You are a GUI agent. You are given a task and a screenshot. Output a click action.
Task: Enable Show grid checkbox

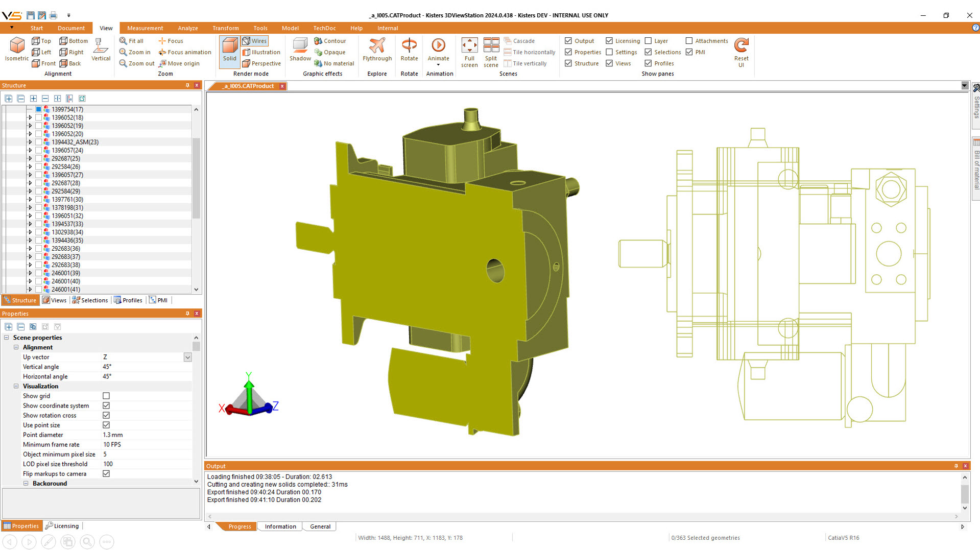106,396
